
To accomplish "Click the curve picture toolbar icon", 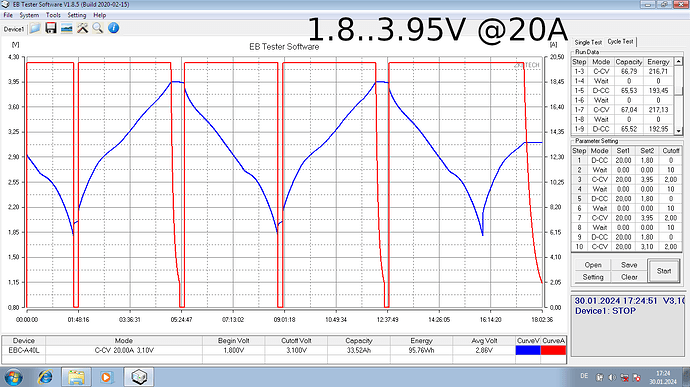I will 66,29.
